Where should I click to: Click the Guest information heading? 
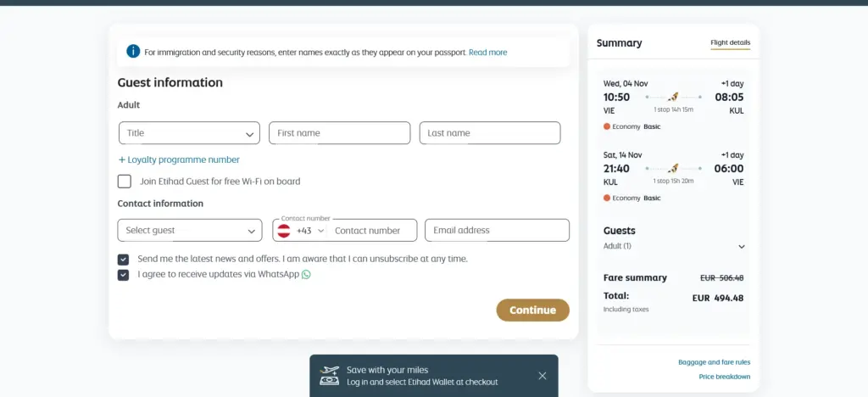(170, 82)
